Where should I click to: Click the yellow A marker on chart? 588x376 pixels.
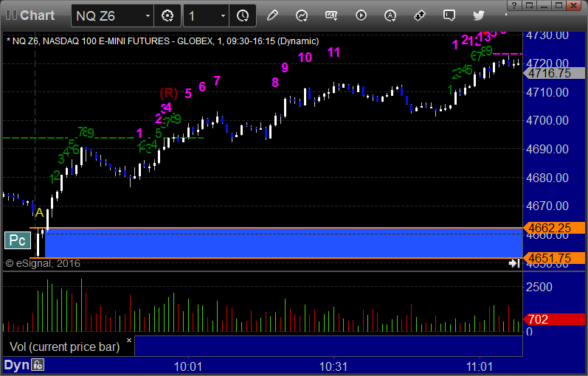pyautogui.click(x=39, y=213)
